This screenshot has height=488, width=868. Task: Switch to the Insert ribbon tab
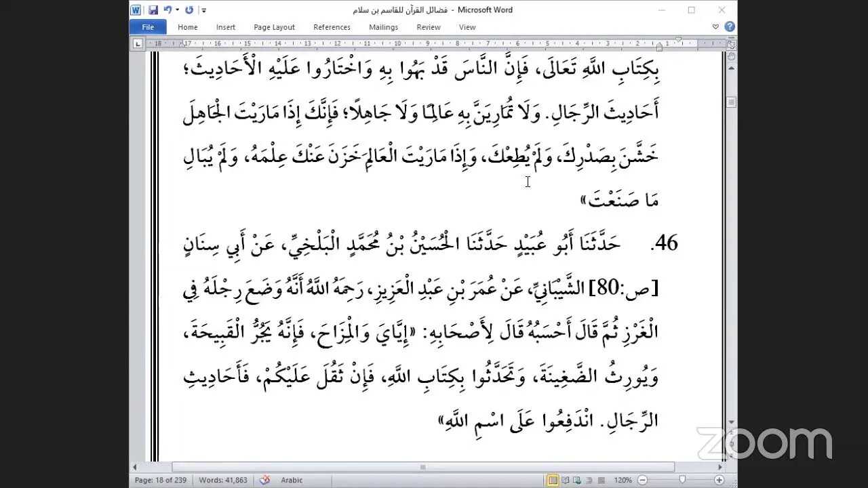click(x=226, y=27)
